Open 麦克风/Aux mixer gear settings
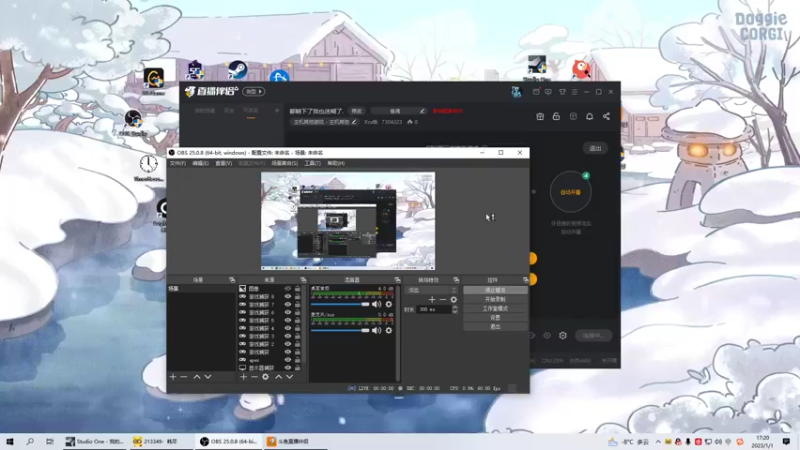The width and height of the screenshot is (800, 450). point(389,330)
